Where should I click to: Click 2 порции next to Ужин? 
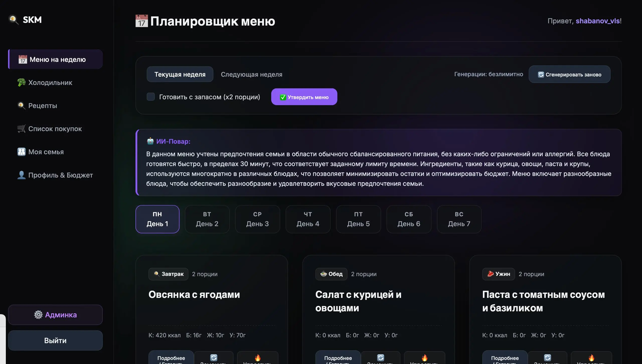(531, 274)
